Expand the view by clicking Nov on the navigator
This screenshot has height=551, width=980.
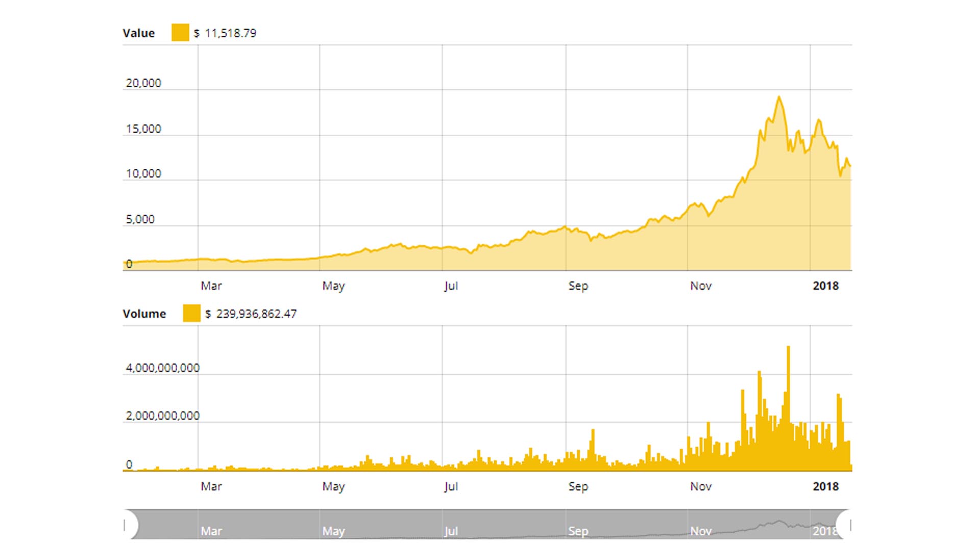[701, 531]
